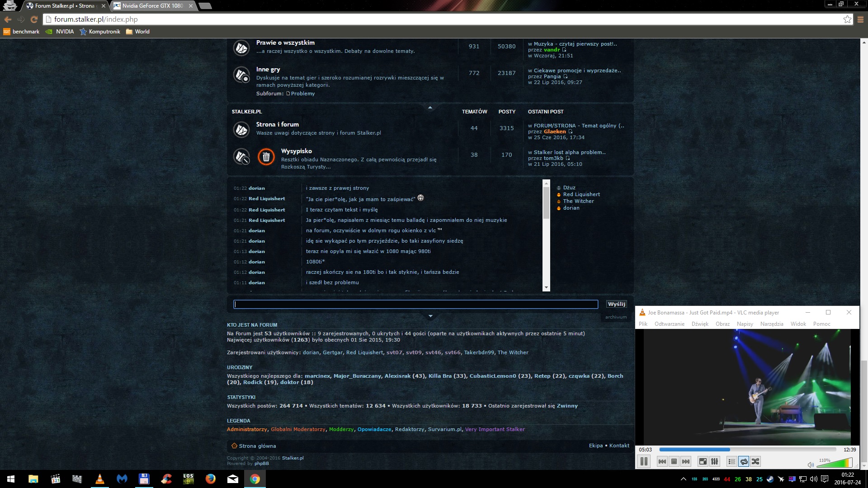Viewport: 868px width, 488px height.
Task: Click the smiley emoticon in the chat message
Action: pos(420,198)
